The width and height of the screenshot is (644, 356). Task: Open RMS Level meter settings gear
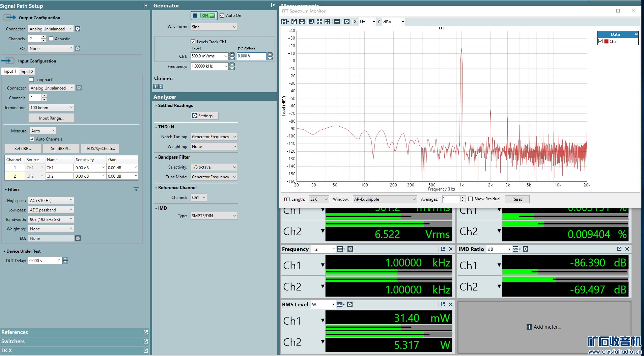350,304
